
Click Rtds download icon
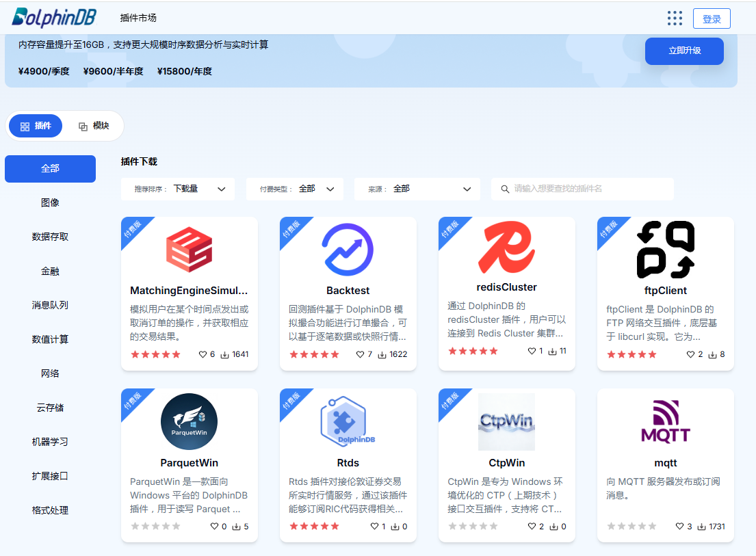(395, 527)
